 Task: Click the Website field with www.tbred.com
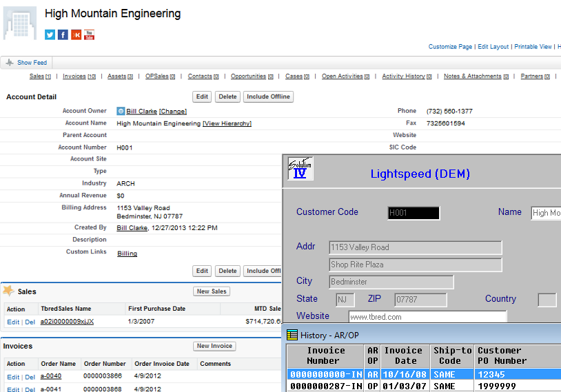click(427, 317)
